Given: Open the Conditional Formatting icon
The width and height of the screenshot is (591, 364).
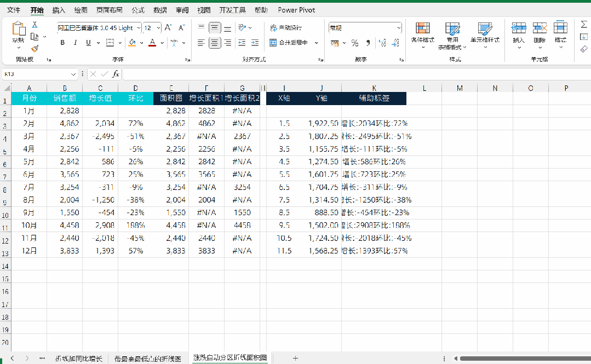Looking at the screenshot, I should pyautogui.click(x=422, y=28).
